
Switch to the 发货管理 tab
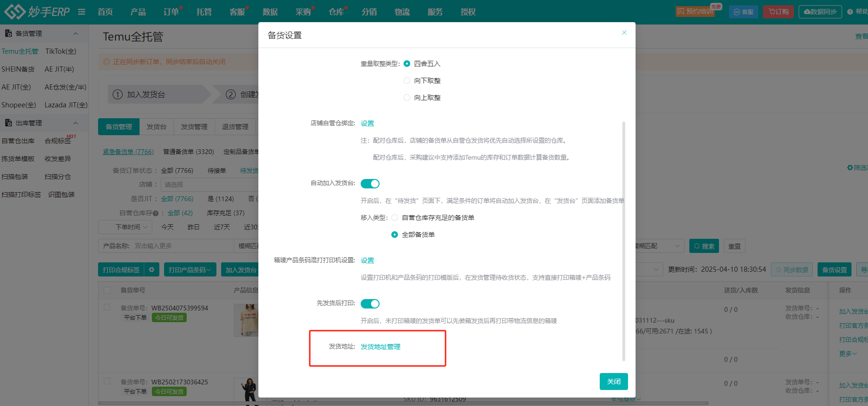pyautogui.click(x=194, y=127)
